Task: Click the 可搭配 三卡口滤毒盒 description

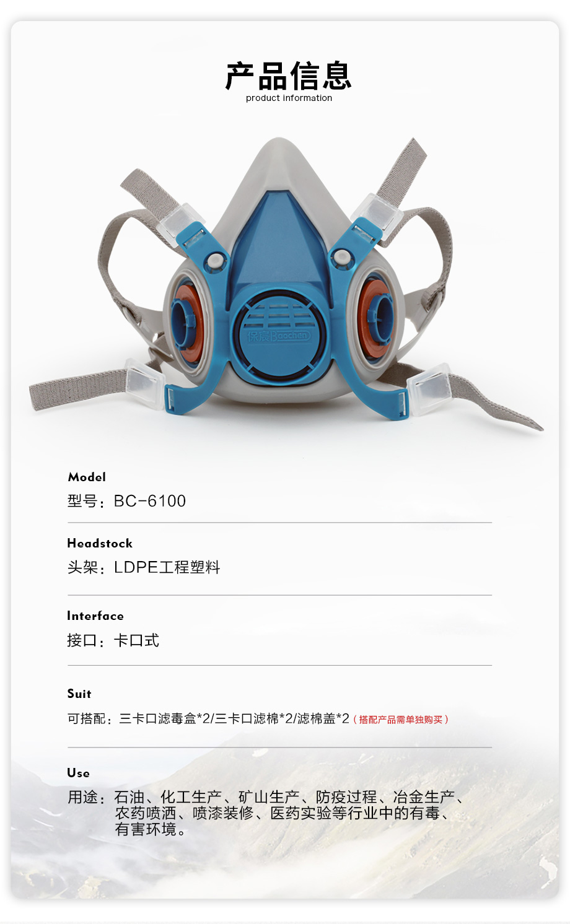Action: tap(208, 718)
